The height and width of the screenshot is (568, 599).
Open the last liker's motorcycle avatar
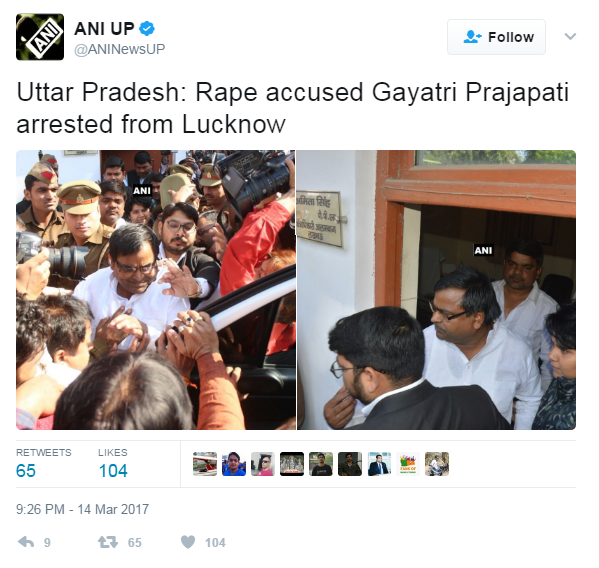pyautogui.click(x=437, y=464)
